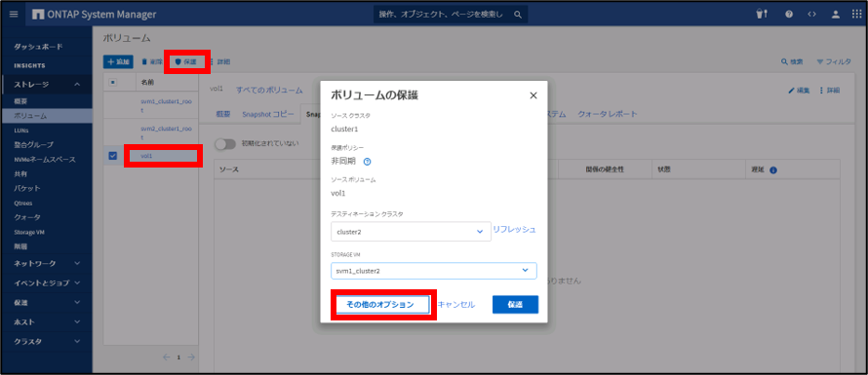
Task: Switch to the クォータレポート tab
Action: tap(608, 114)
